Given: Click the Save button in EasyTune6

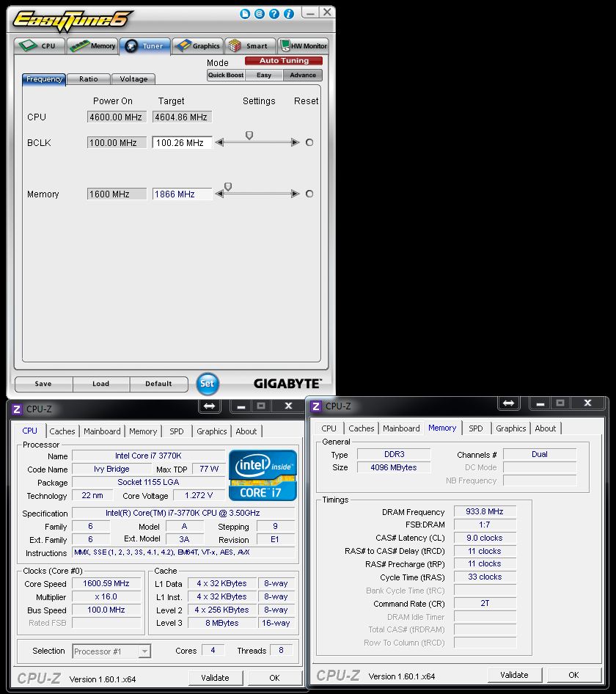Looking at the screenshot, I should pos(43,384).
